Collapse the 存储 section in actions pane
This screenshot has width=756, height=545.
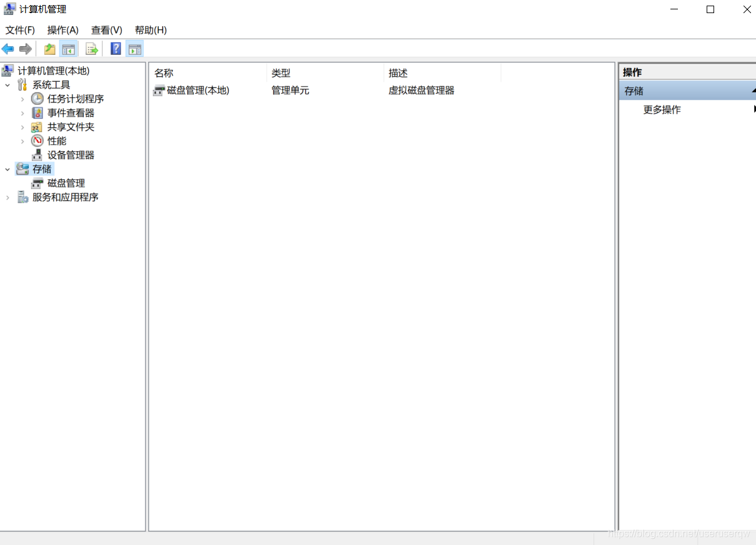point(753,91)
